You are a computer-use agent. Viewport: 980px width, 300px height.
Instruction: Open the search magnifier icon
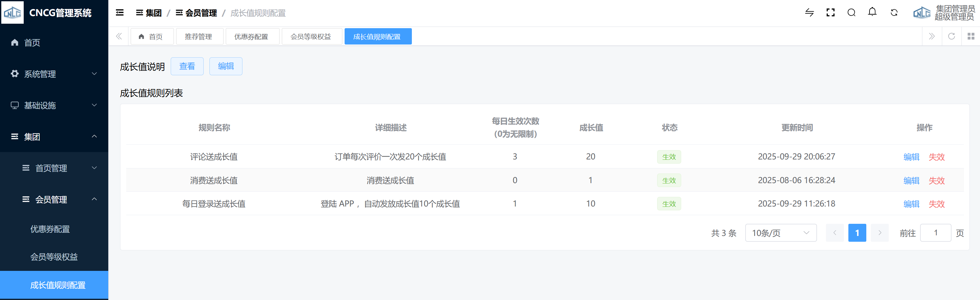pyautogui.click(x=851, y=13)
